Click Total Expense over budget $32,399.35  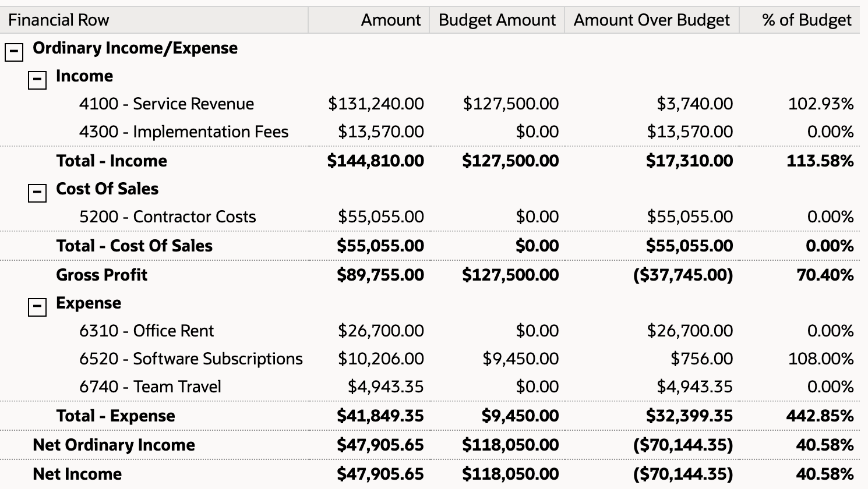click(690, 416)
